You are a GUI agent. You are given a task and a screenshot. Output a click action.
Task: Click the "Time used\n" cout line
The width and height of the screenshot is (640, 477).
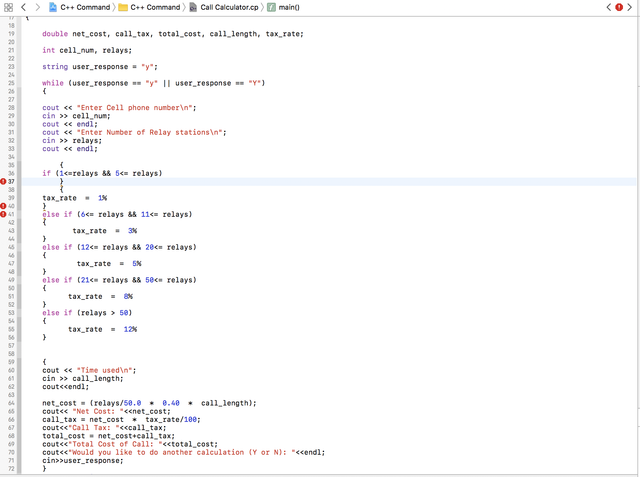(x=89, y=370)
